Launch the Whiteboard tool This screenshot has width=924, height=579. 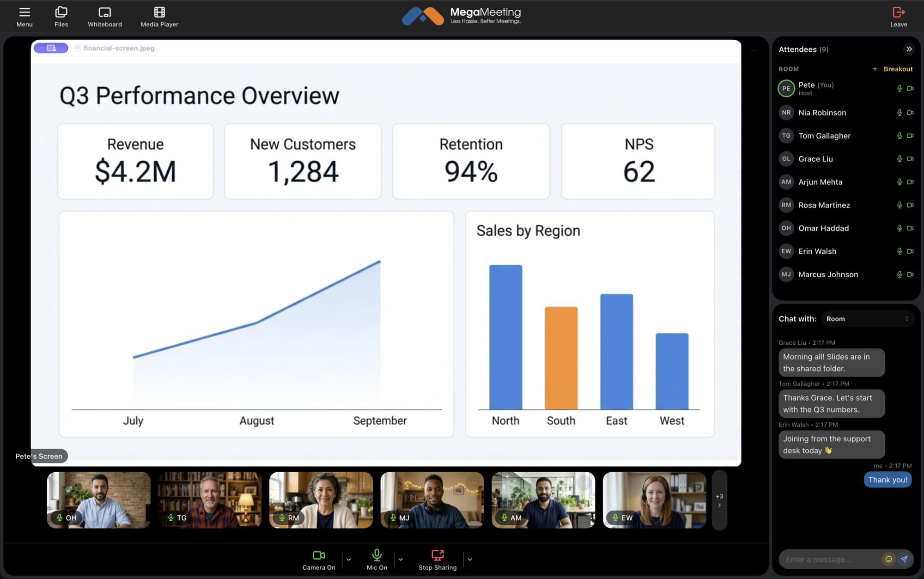[105, 17]
